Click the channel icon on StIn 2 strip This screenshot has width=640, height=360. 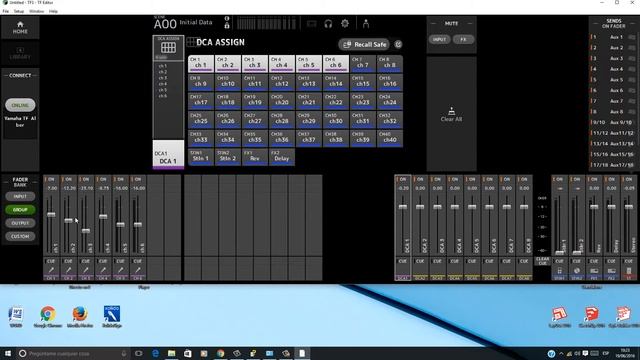pyautogui.click(x=577, y=271)
